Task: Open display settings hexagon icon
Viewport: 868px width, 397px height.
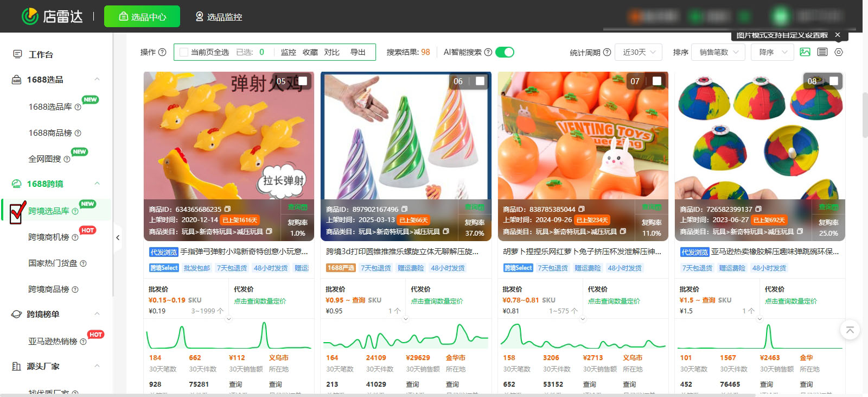Action: pos(839,52)
